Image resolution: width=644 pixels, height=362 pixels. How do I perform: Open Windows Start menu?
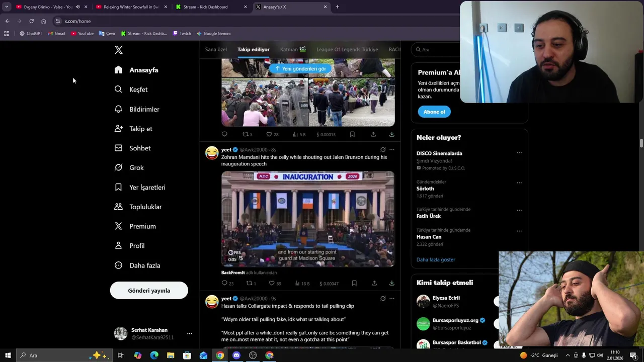click(x=8, y=355)
